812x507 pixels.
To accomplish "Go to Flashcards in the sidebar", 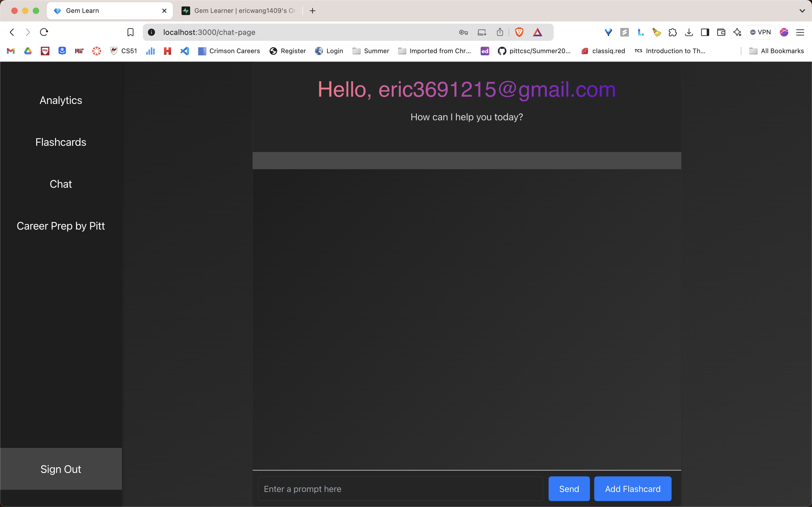I will pyautogui.click(x=61, y=142).
